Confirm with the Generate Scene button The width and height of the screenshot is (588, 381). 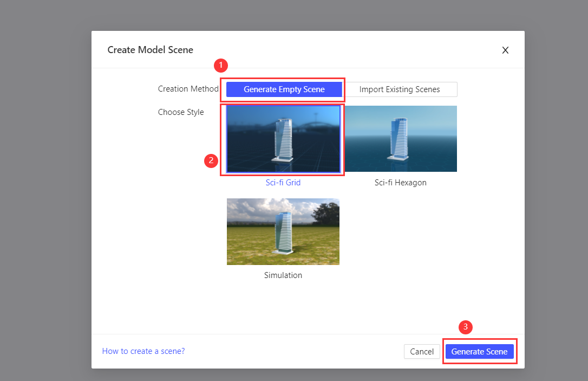480,351
